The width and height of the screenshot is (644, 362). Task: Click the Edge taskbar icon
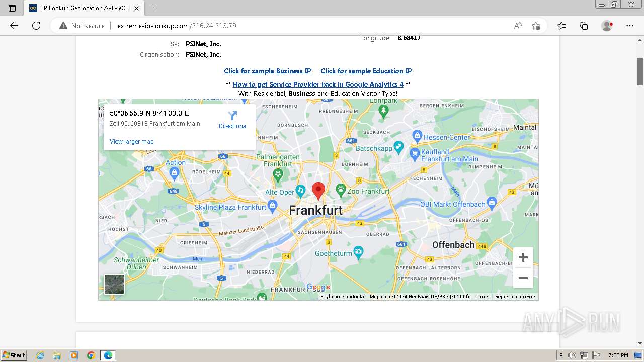click(x=108, y=355)
